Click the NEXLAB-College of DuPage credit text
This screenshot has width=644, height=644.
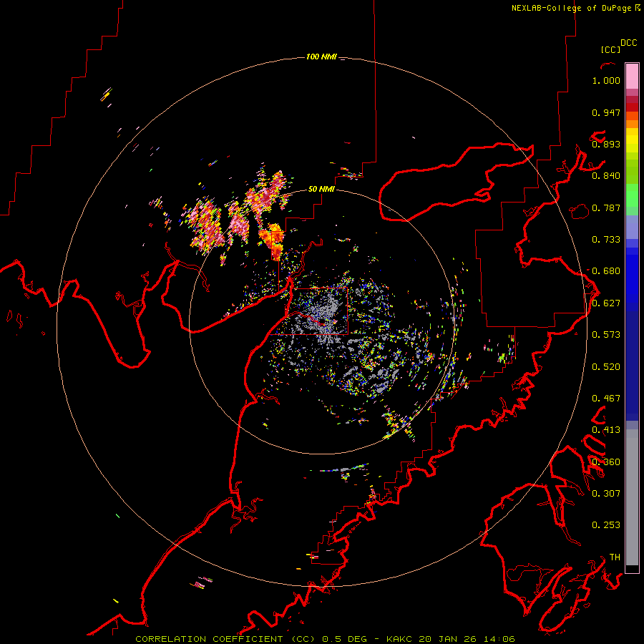point(576,8)
